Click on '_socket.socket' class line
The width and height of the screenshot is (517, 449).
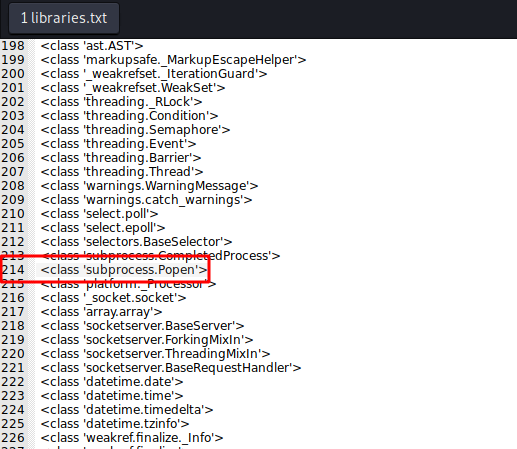click(x=113, y=298)
